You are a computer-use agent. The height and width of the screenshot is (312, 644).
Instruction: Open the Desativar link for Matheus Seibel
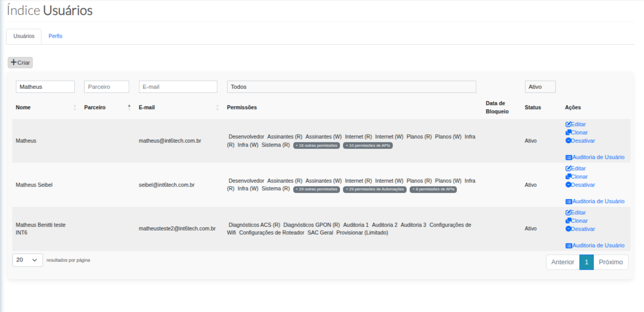point(580,185)
